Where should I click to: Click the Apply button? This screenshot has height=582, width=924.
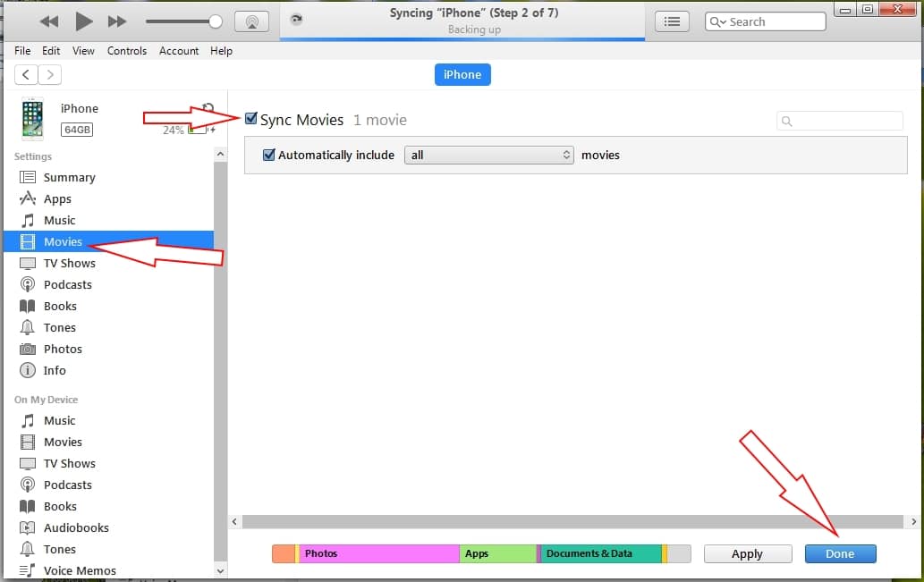747,553
